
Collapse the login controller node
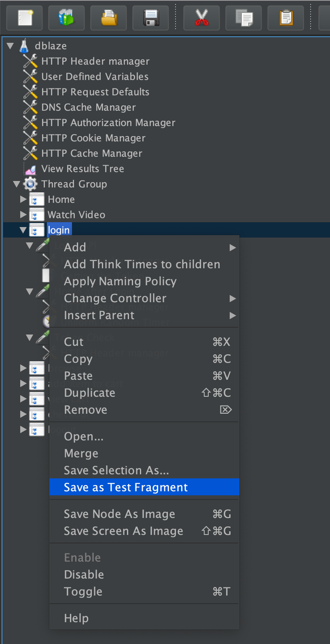coord(23,230)
